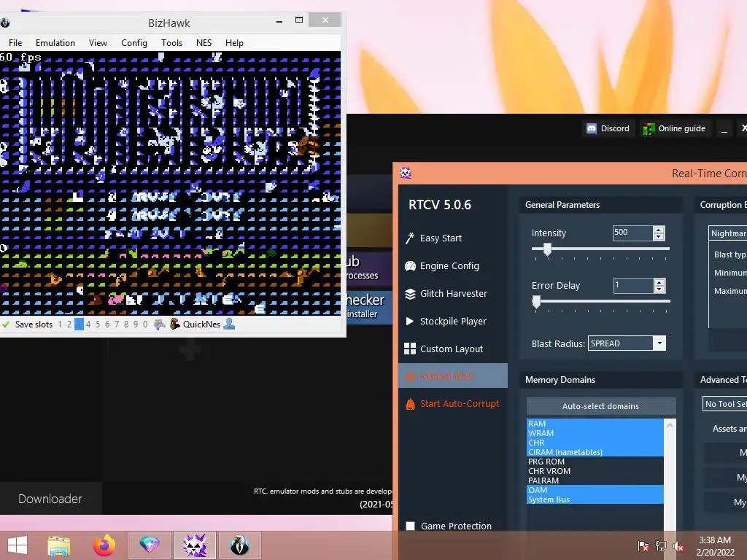Click the Online guide icon
Image resolution: width=747 pixels, height=560 pixels.
649,128
